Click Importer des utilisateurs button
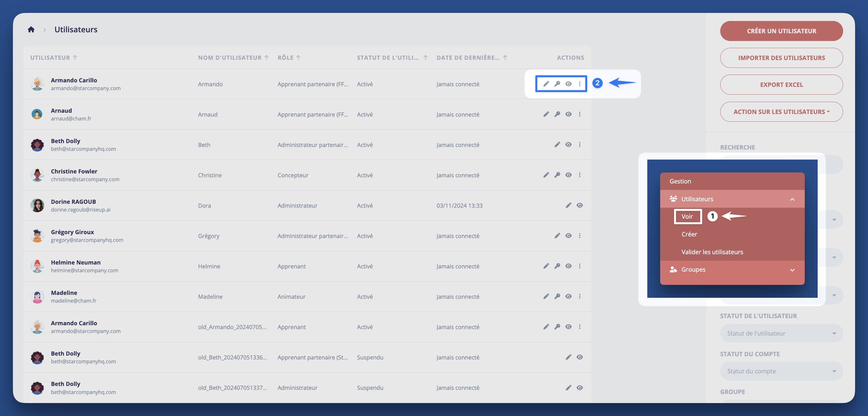Screen dimensions: 868x416 coord(781,58)
